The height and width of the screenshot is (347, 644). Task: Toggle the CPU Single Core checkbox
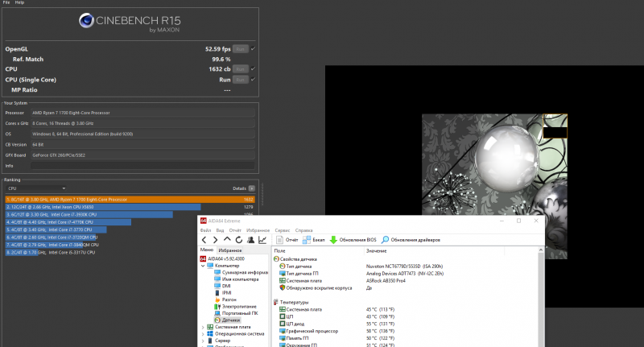253,80
